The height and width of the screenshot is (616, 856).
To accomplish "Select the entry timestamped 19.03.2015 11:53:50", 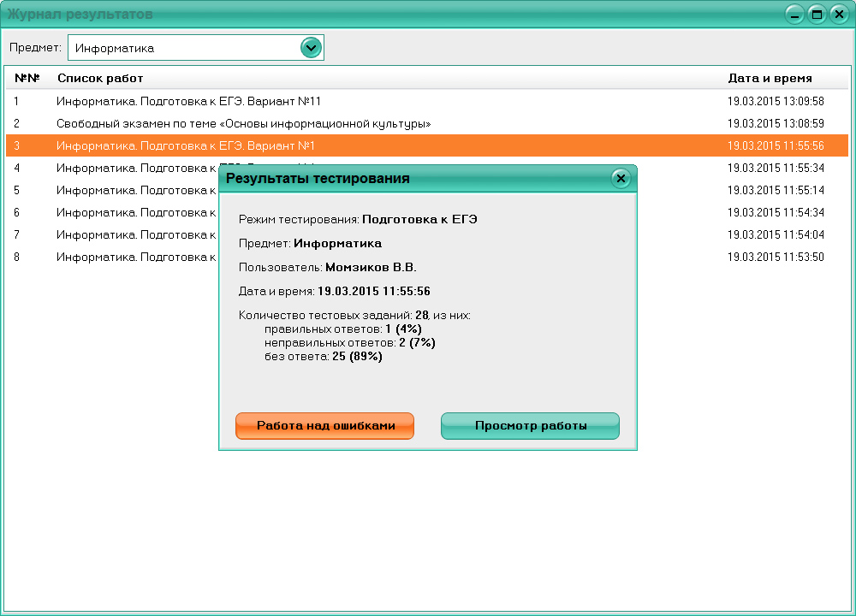I will pyautogui.click(x=775, y=257).
